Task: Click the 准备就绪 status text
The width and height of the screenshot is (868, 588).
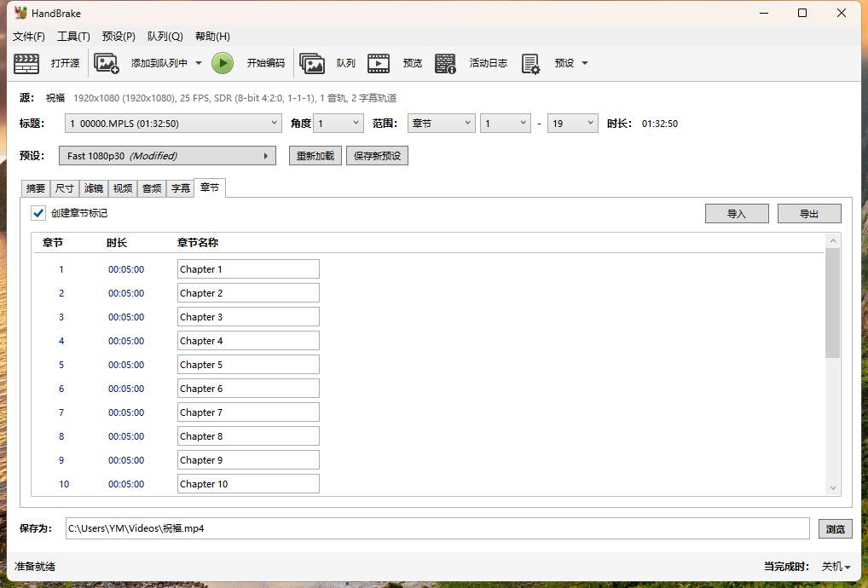Action: click(x=35, y=567)
